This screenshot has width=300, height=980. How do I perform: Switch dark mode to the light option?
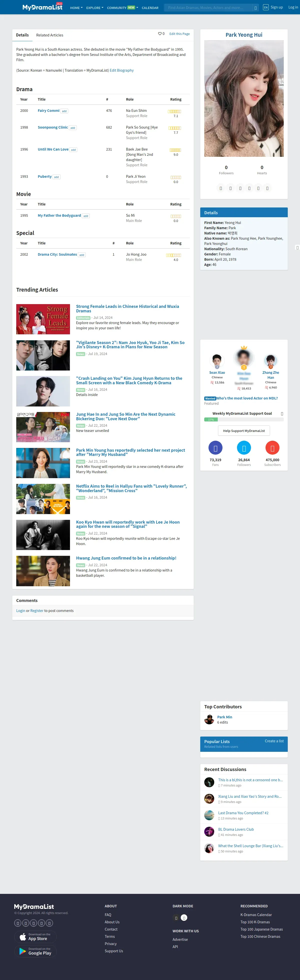coord(184,918)
